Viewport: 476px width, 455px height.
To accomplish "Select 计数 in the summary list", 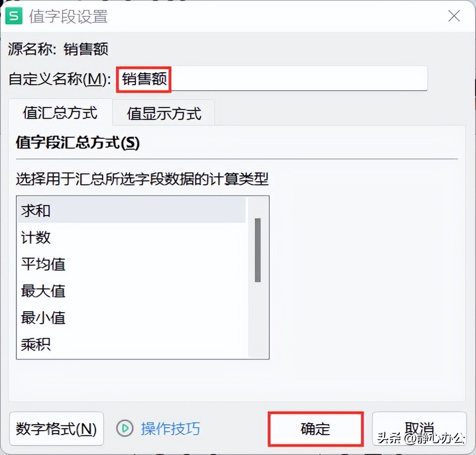I will (x=131, y=237).
